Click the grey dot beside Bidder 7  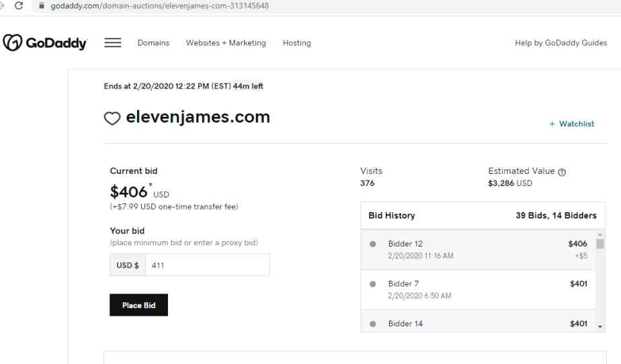pos(372,283)
